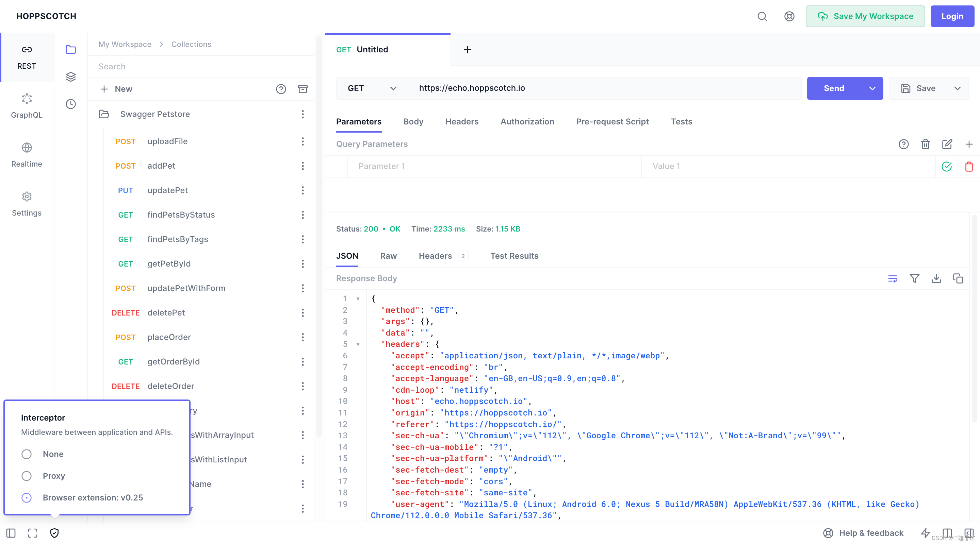Image resolution: width=980 pixels, height=544 pixels.
Task: Expand the Send button dropdown arrow
Action: coord(872,88)
